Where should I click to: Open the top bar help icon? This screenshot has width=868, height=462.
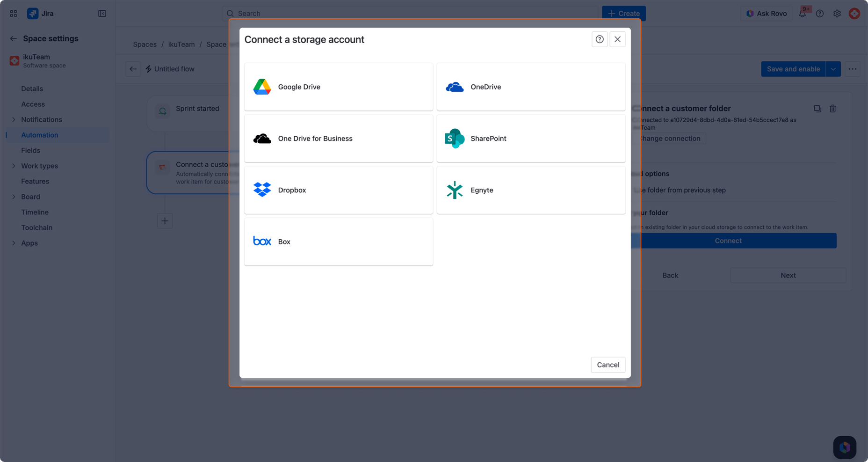820,14
